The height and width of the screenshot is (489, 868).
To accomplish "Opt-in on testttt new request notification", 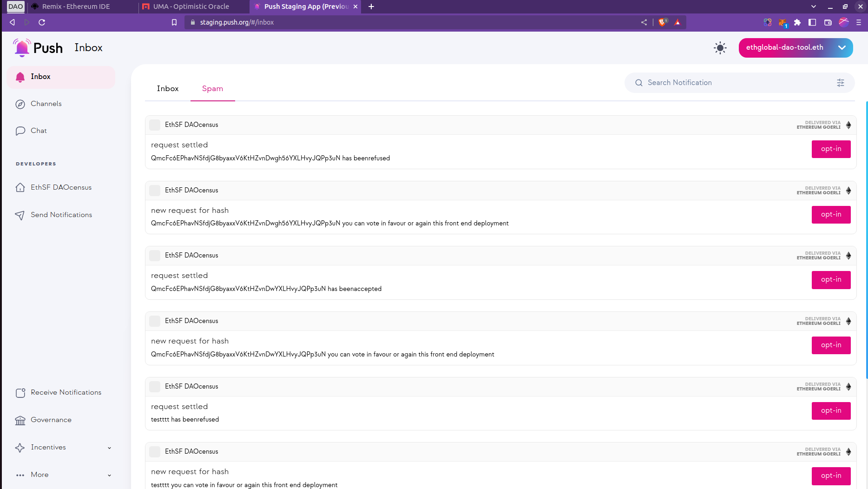I will coord(831,476).
